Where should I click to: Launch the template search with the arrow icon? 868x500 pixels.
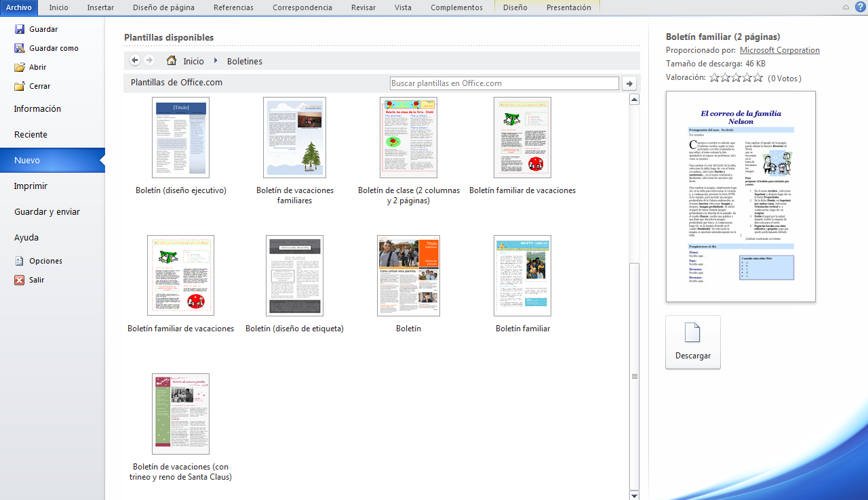pos(629,83)
